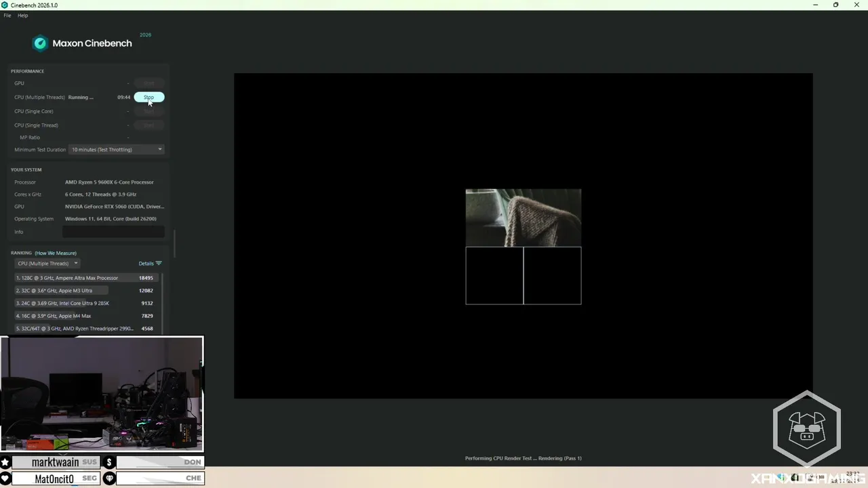Open the Minimum Test Duration dropdown
This screenshot has height=488, width=868.
117,150
